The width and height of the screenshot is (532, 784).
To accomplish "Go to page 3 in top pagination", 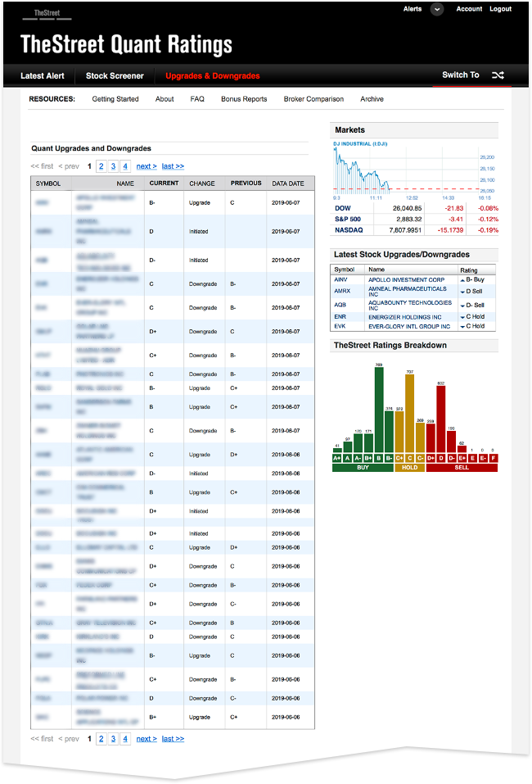I will 114,166.
